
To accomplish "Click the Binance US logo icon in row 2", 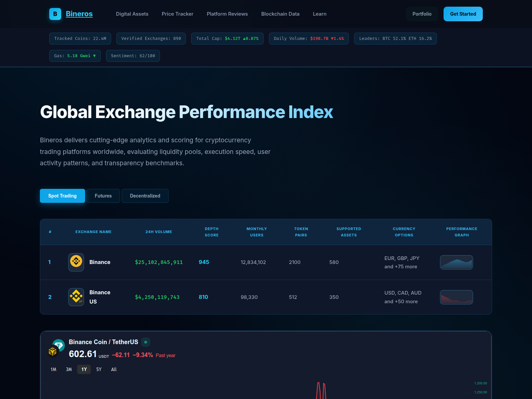I will click(x=76, y=297).
